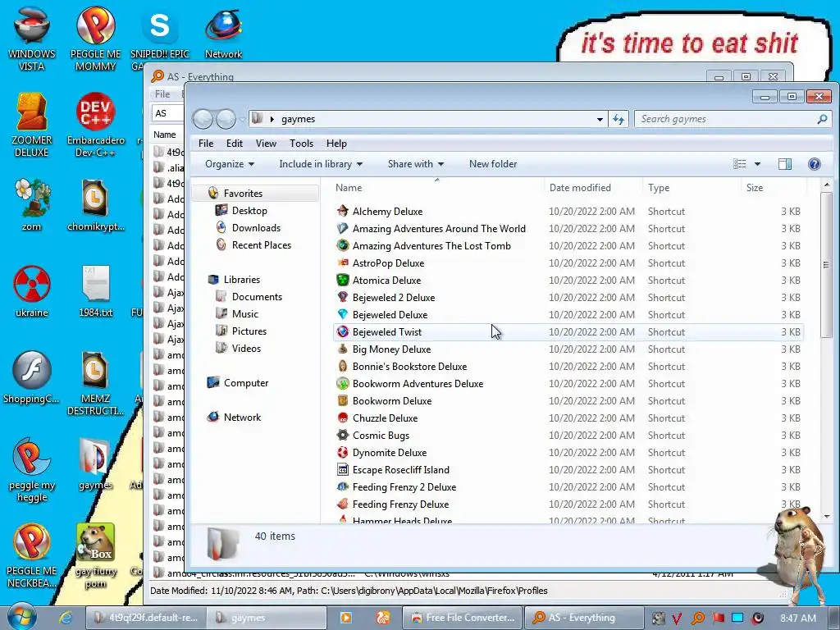This screenshot has width=840, height=630.
Task: Click the Explorer help question mark icon
Action: point(814,164)
